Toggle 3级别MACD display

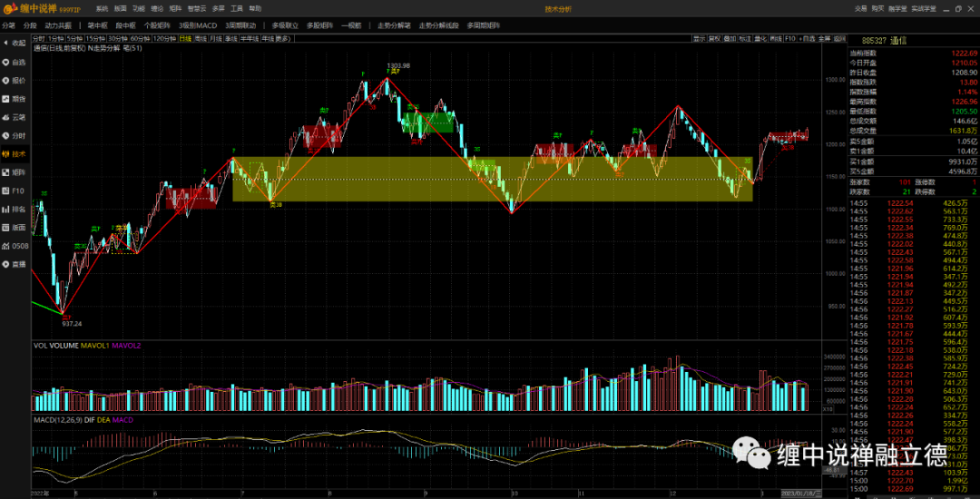[x=198, y=25]
